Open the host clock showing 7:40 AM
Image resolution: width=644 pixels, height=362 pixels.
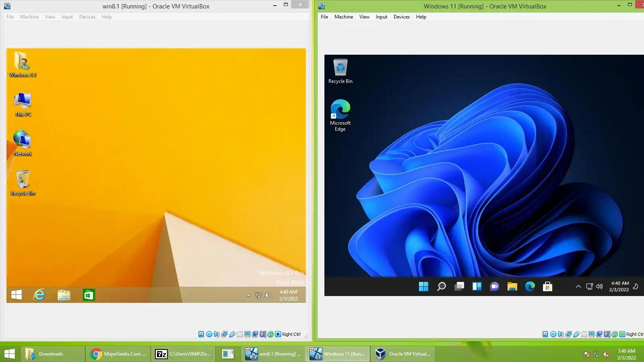[x=626, y=354]
